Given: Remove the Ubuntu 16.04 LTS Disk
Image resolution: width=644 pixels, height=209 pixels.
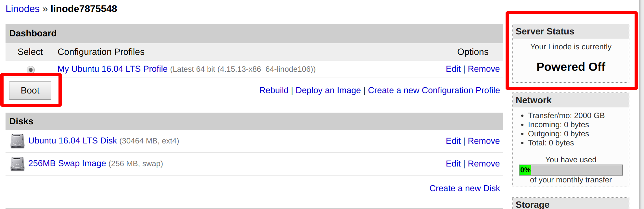Looking at the screenshot, I should 483,141.
